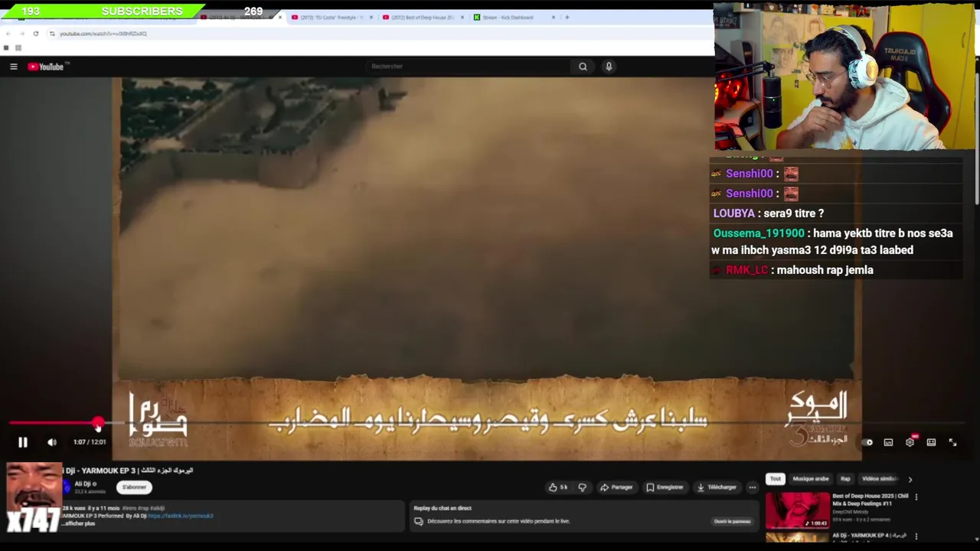The width and height of the screenshot is (980, 551).
Task: Open more actions three-dot menu
Action: (x=752, y=487)
